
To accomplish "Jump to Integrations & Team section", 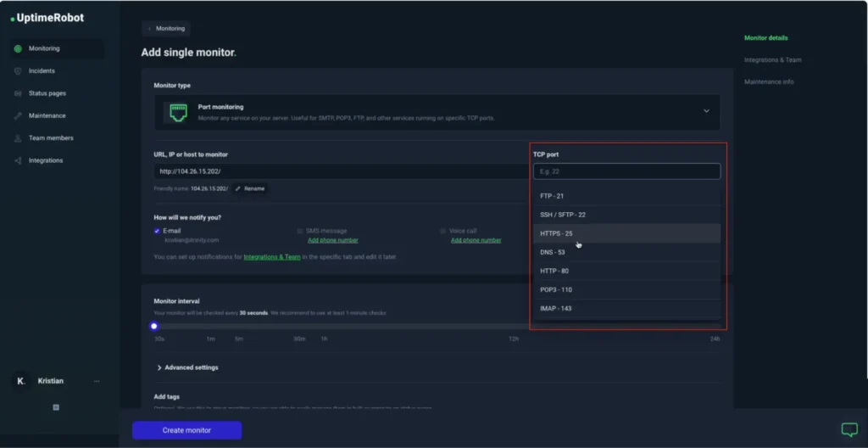I will pos(772,60).
